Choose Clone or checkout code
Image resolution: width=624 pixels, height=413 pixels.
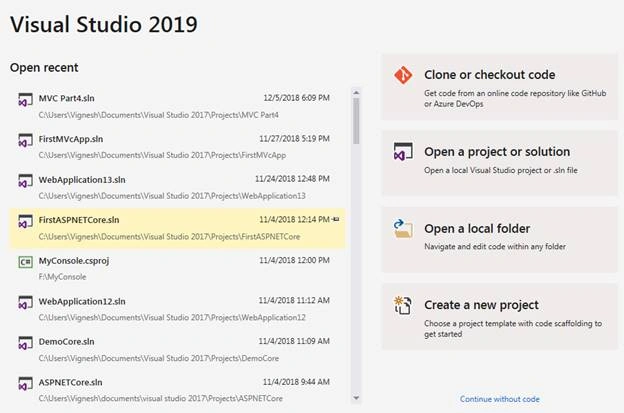tap(500, 87)
